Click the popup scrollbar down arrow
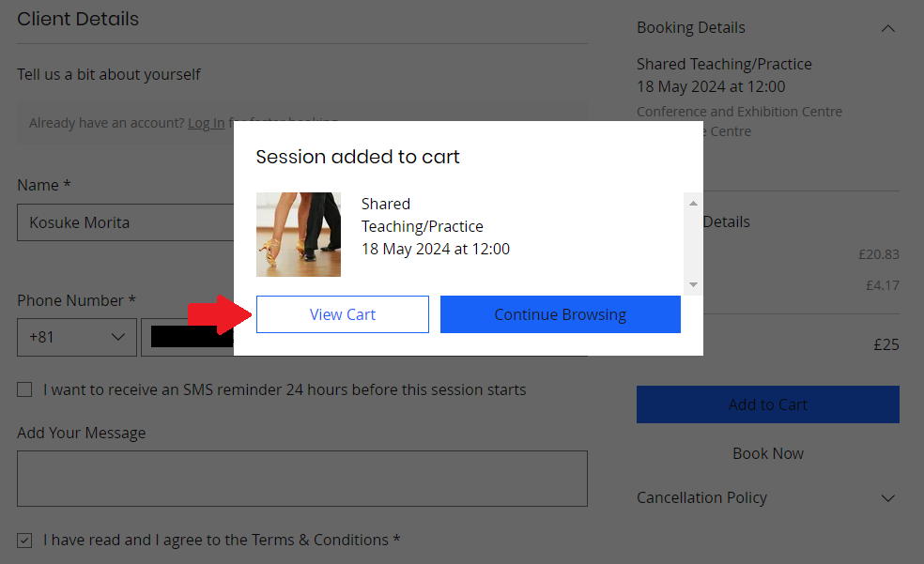Screen dimensions: 924x564 pos(693,284)
